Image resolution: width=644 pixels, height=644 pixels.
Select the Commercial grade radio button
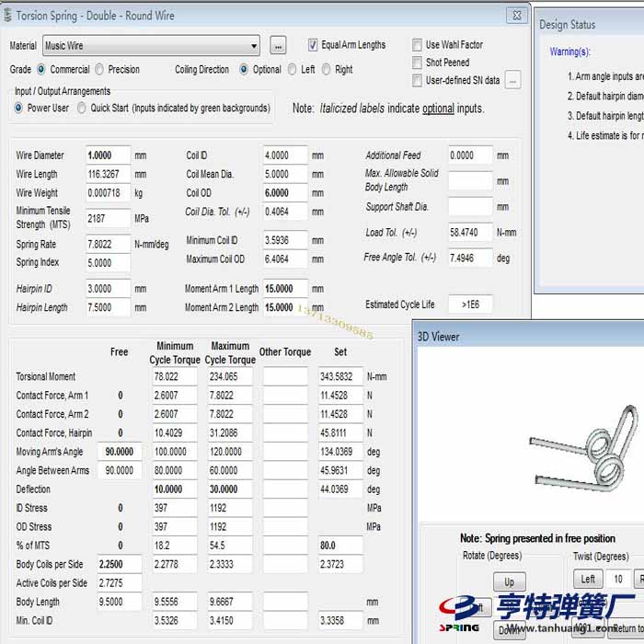41,69
